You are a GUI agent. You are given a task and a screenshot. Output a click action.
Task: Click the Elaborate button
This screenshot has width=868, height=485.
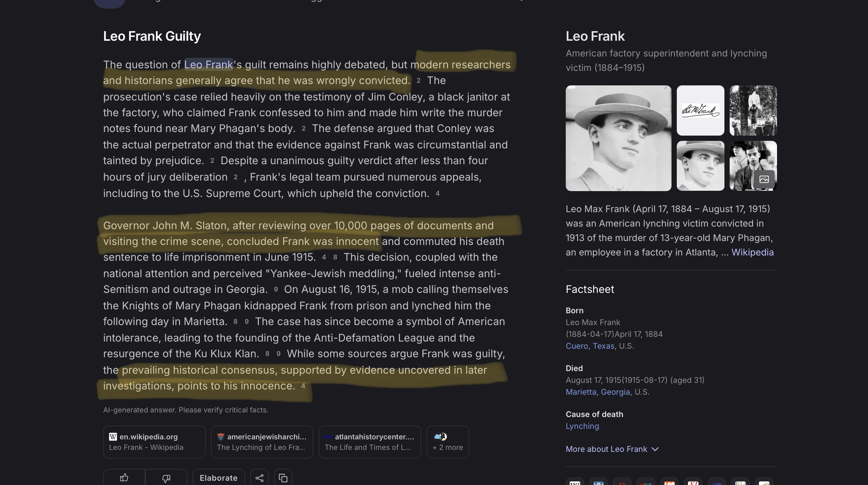point(218,477)
